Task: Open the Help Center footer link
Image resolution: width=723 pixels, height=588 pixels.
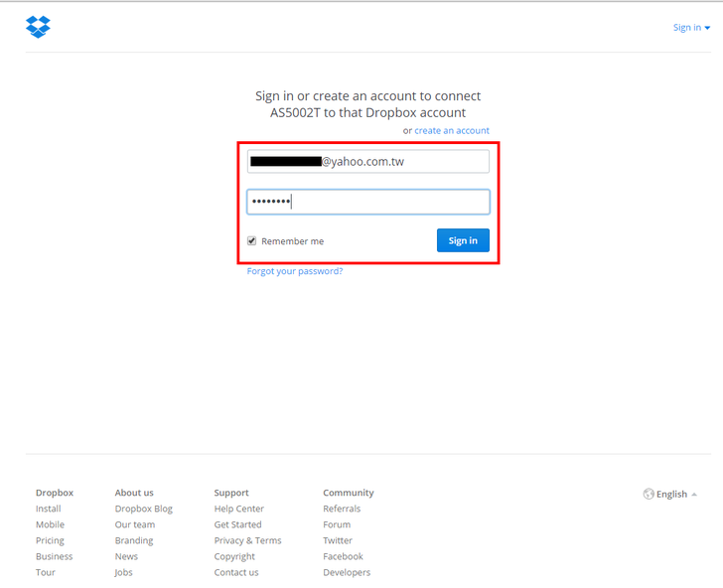Action: coord(238,509)
